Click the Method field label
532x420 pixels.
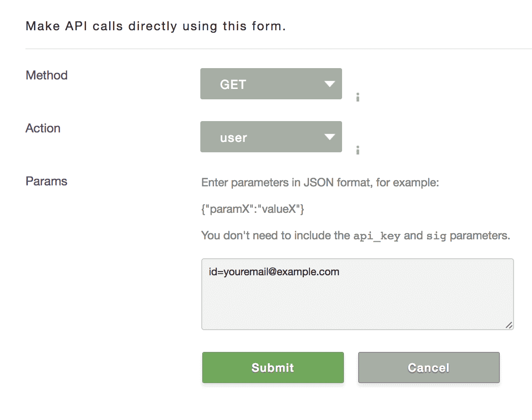pyautogui.click(x=47, y=75)
